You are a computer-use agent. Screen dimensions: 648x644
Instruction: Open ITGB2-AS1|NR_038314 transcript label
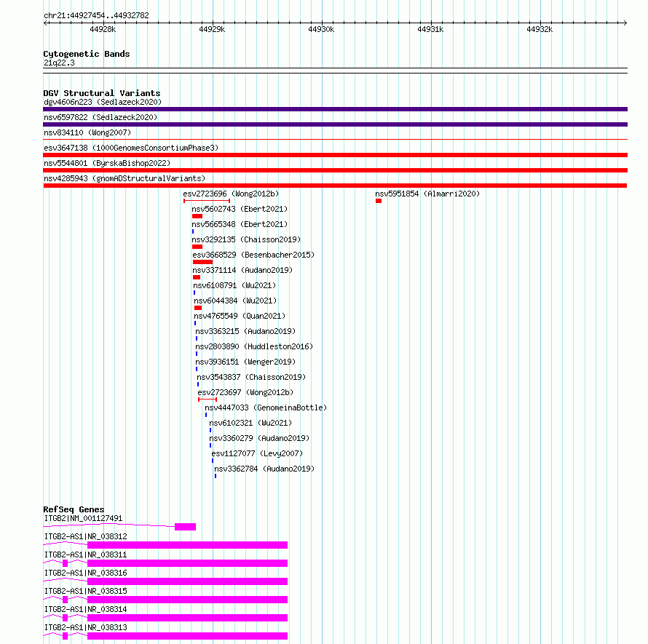coord(85,609)
